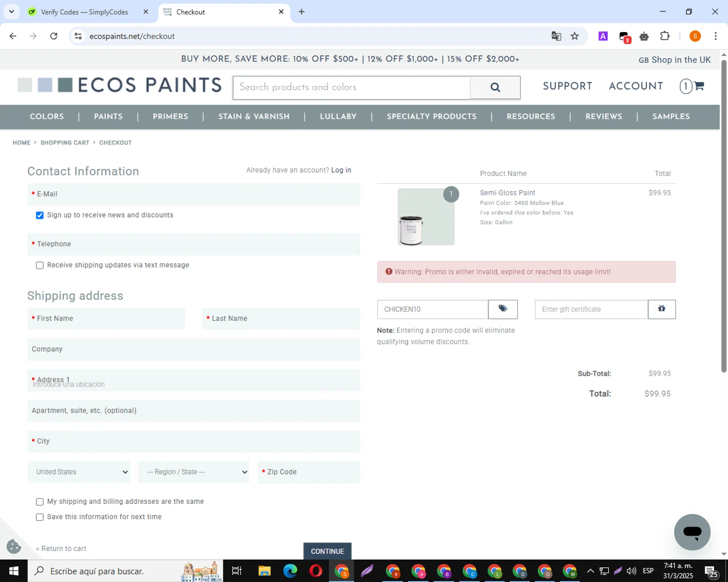Go to HOME breadcrumb
Viewport: 728px width, 582px height.
pos(21,143)
